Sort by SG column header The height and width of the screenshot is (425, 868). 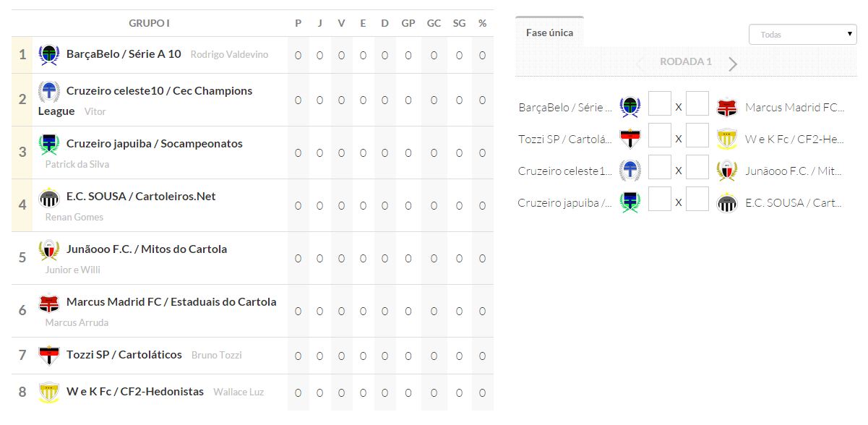tap(459, 23)
